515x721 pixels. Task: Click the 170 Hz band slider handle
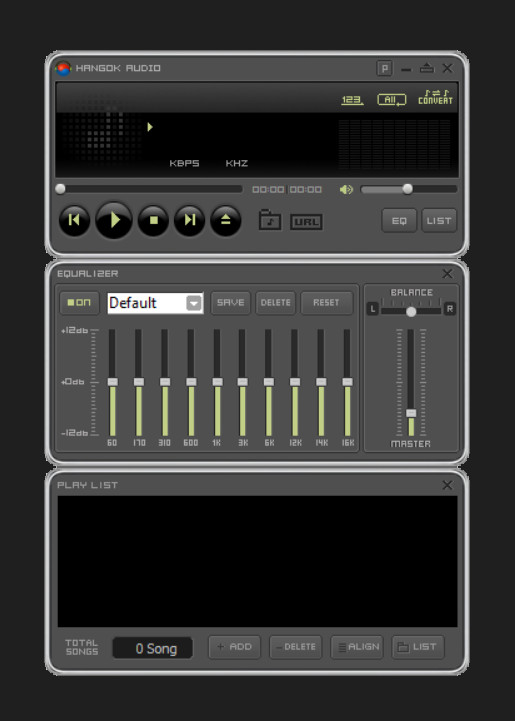[139, 382]
